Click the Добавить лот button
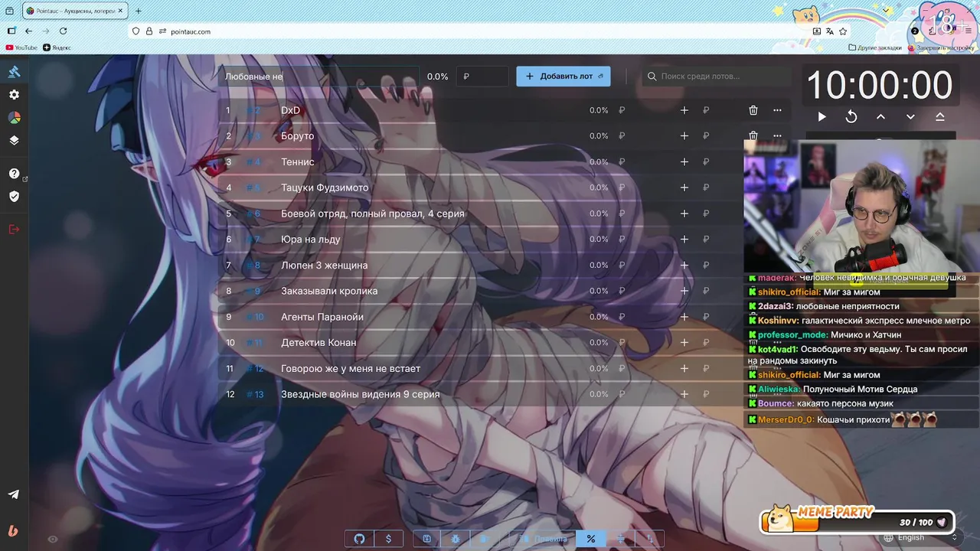980x551 pixels. 563,77
